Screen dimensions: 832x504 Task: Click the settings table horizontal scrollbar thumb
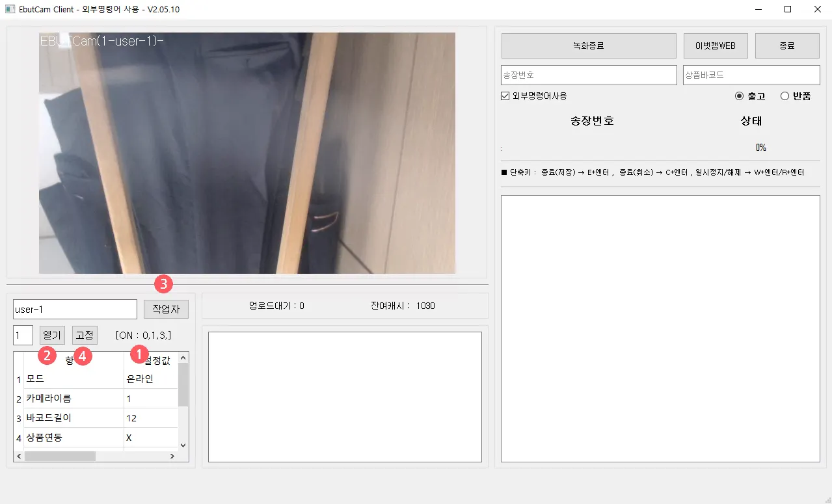pyautogui.click(x=60, y=457)
